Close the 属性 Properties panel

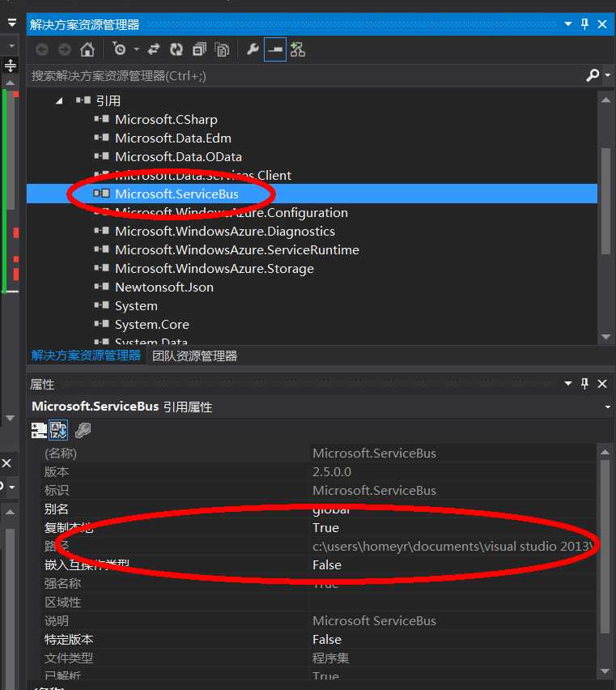[x=602, y=384]
